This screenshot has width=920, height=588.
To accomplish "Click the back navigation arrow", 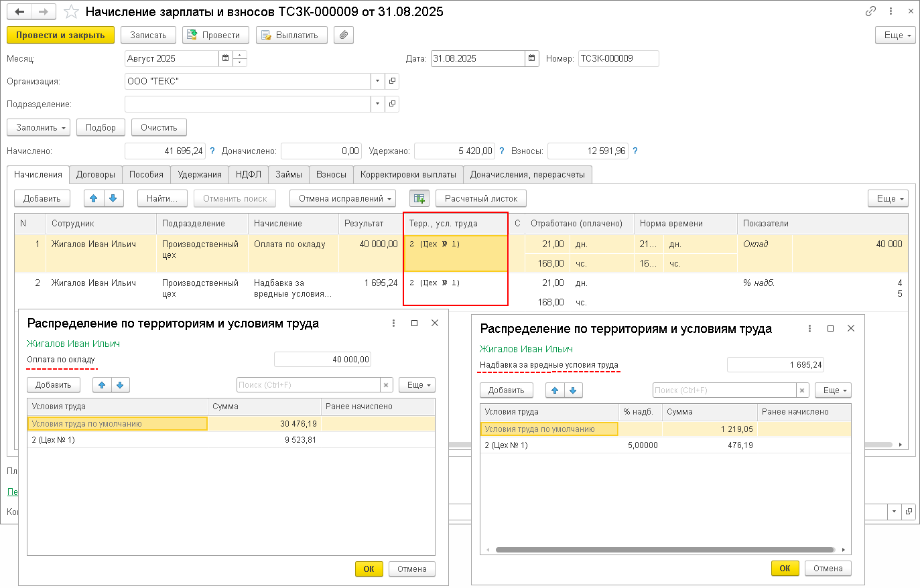I will (x=20, y=12).
